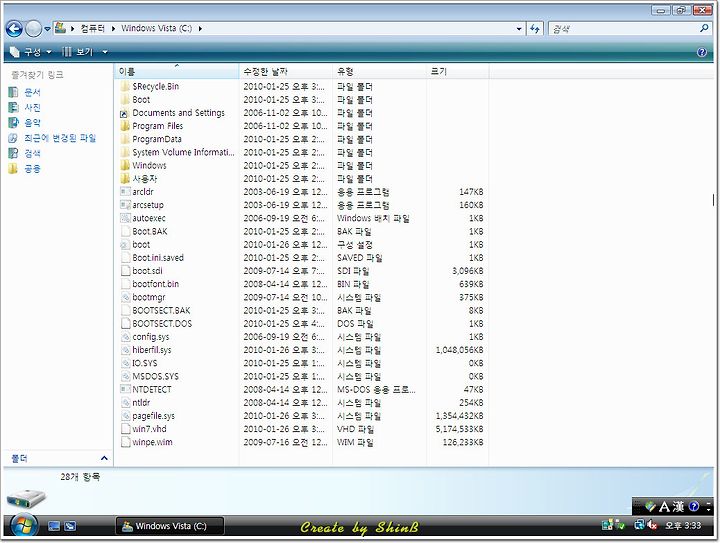
Task: Select bootmgr system file icon
Action: 125,297
